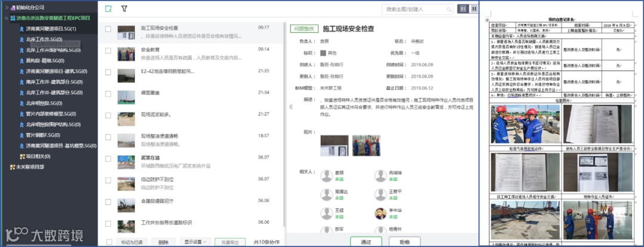
Task: Click the 拒绝 reject button
Action: (x=404, y=242)
